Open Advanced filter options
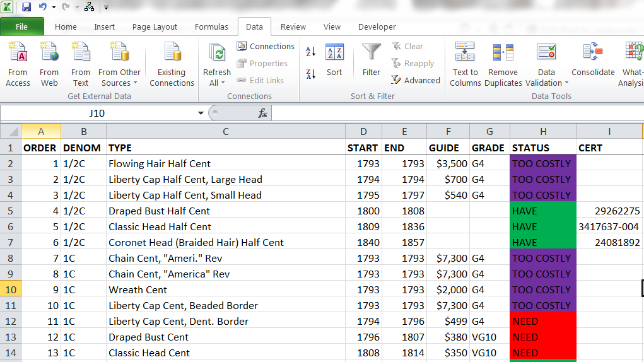 pyautogui.click(x=416, y=80)
